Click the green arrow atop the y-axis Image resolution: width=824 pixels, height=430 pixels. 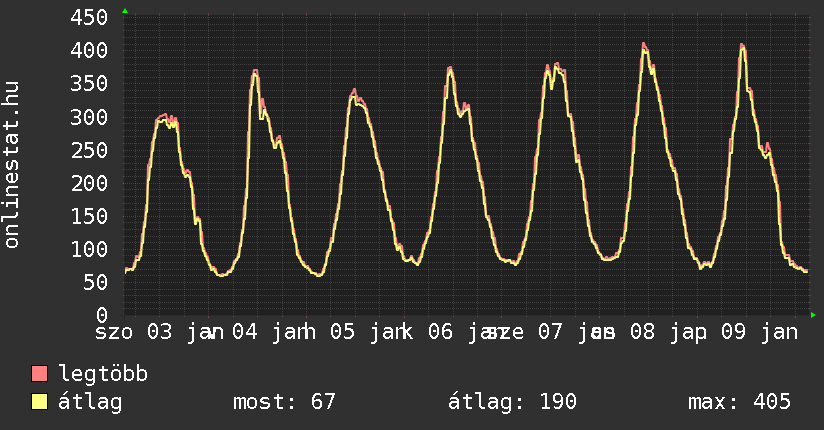pos(125,11)
